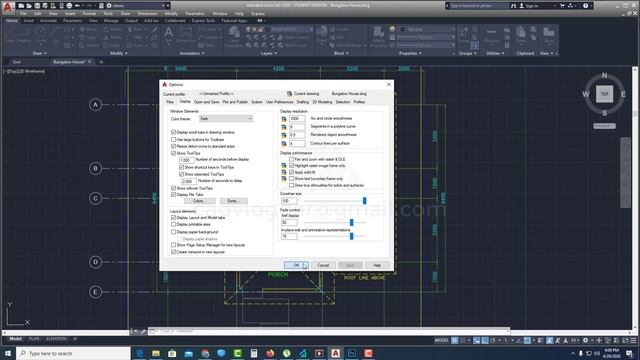Image resolution: width=640 pixels, height=360 pixels.
Task: Click Cancel in the Options dialog
Action: point(323,265)
